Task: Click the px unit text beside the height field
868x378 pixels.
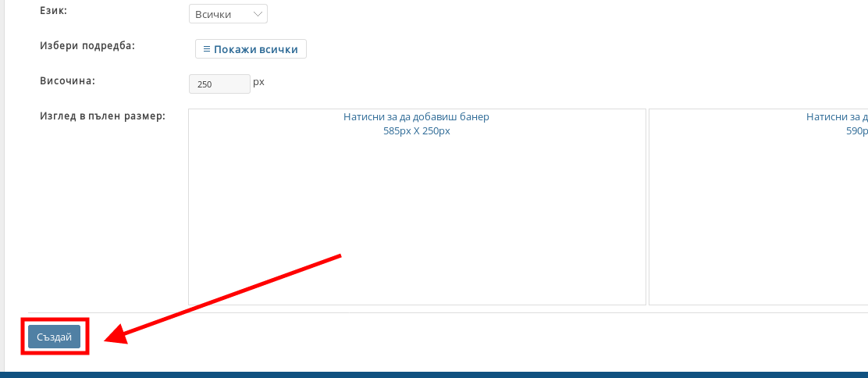Action: coord(258,81)
